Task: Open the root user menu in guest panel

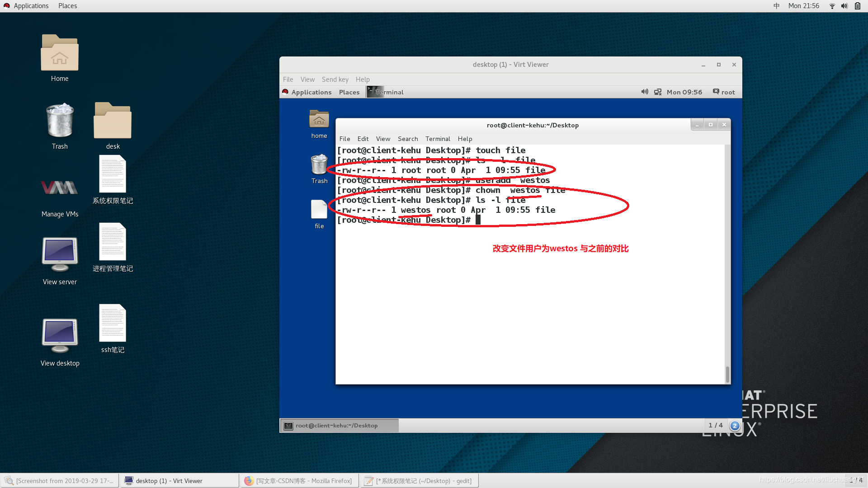Action: [724, 92]
